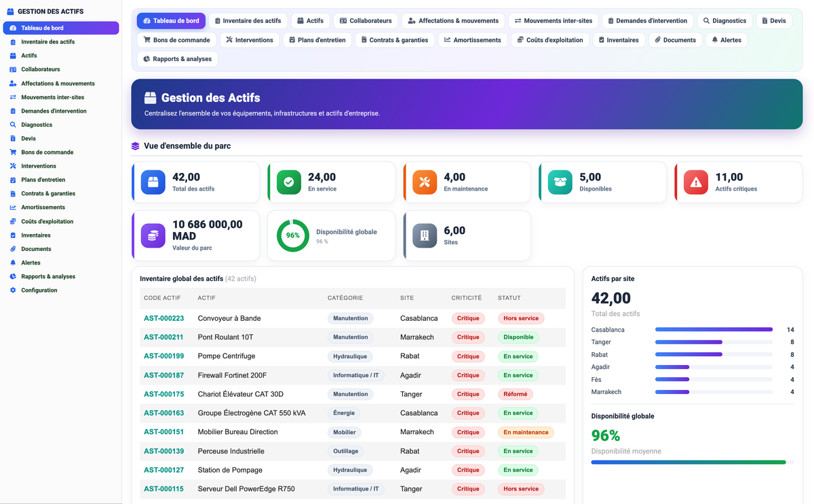The height and width of the screenshot is (504, 814).
Task: Open the Devis top tab
Action: tap(773, 21)
